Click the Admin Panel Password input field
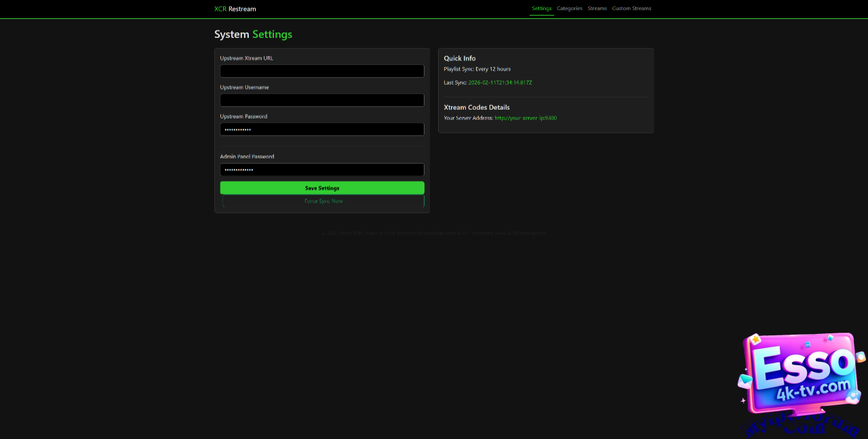Image resolution: width=868 pixels, height=439 pixels. [322, 170]
